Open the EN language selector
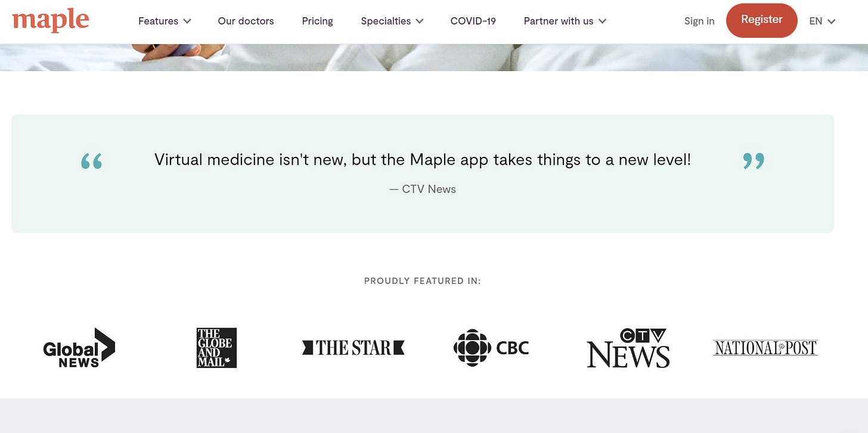The image size is (868, 433). coord(822,21)
